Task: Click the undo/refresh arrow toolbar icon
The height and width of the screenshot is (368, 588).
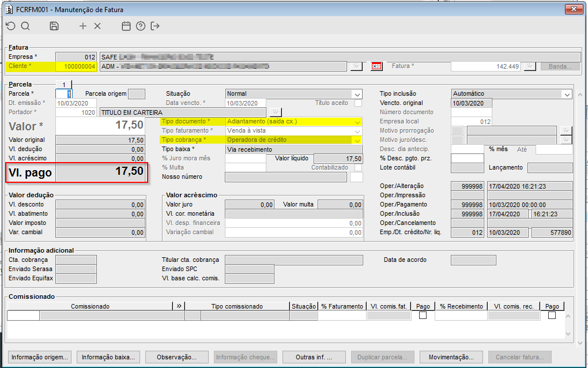Action: click(x=11, y=26)
